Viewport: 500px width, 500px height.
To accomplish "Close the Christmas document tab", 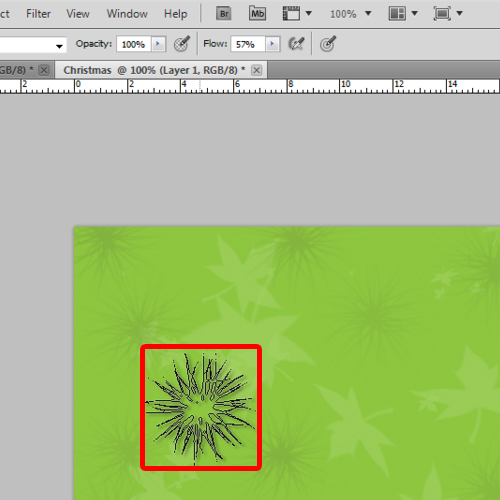I will click(256, 70).
